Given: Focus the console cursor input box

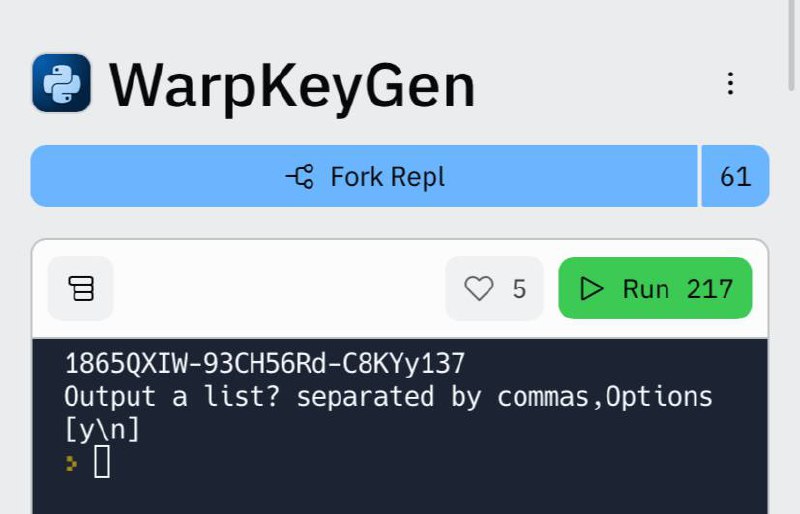Looking at the screenshot, I should (x=102, y=461).
